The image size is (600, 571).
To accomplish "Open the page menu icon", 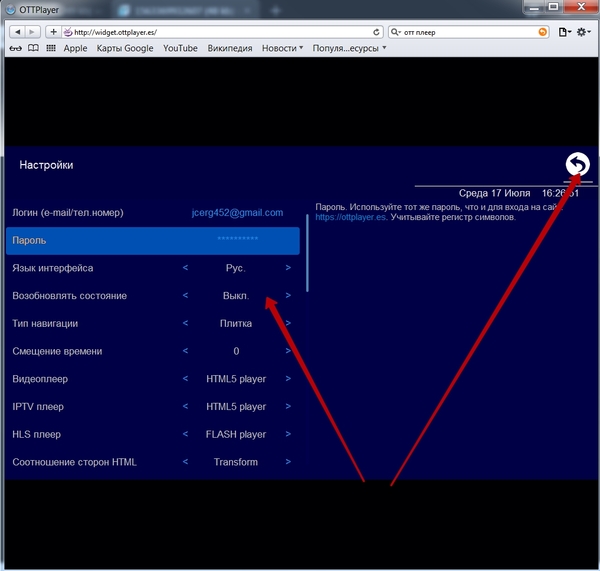I will pyautogui.click(x=564, y=32).
